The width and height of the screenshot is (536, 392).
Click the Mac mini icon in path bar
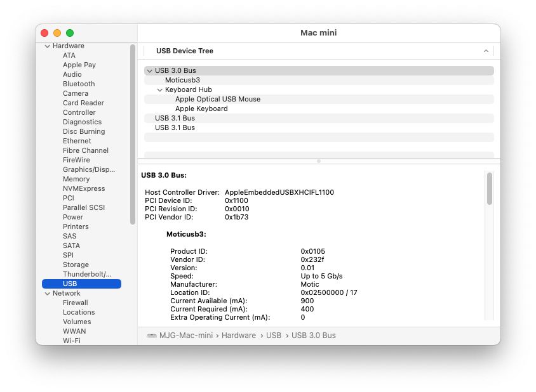[151, 336]
